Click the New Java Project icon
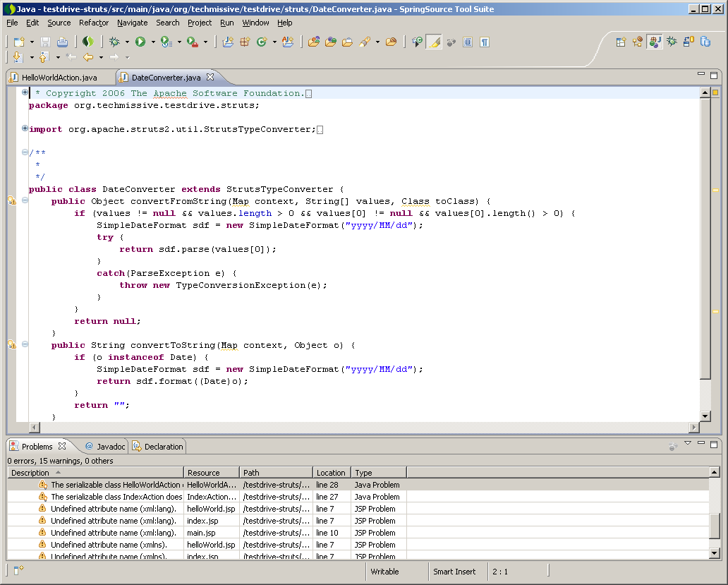This screenshot has width=728, height=585. (228, 42)
